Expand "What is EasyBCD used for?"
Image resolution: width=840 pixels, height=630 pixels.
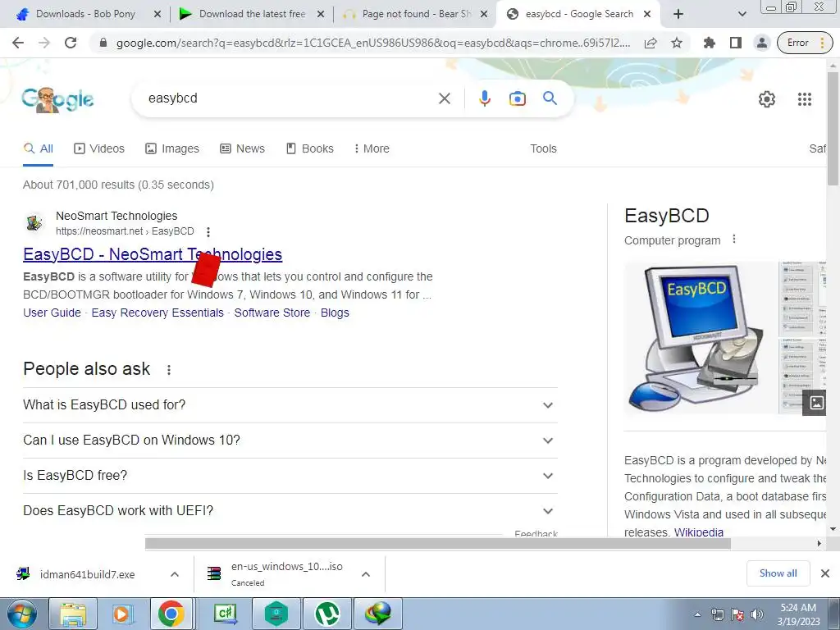pos(290,405)
